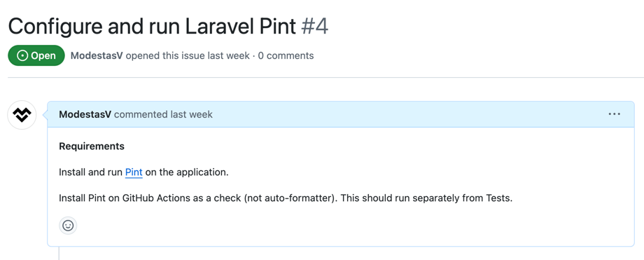Click the 'last week' timestamp in the issue subtitle

(x=228, y=55)
